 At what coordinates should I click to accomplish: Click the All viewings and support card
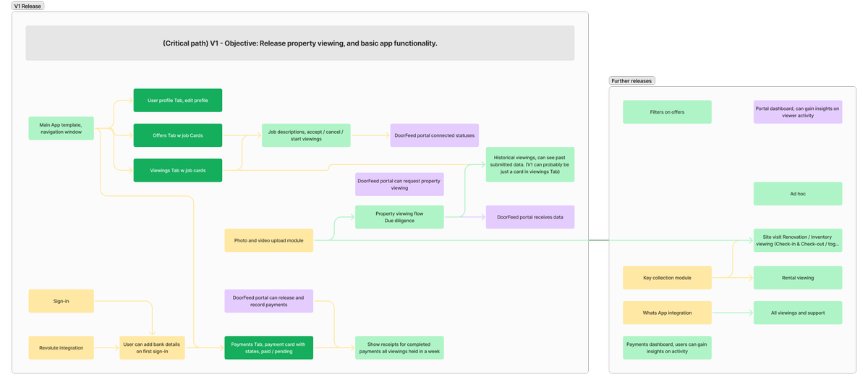[798, 313]
